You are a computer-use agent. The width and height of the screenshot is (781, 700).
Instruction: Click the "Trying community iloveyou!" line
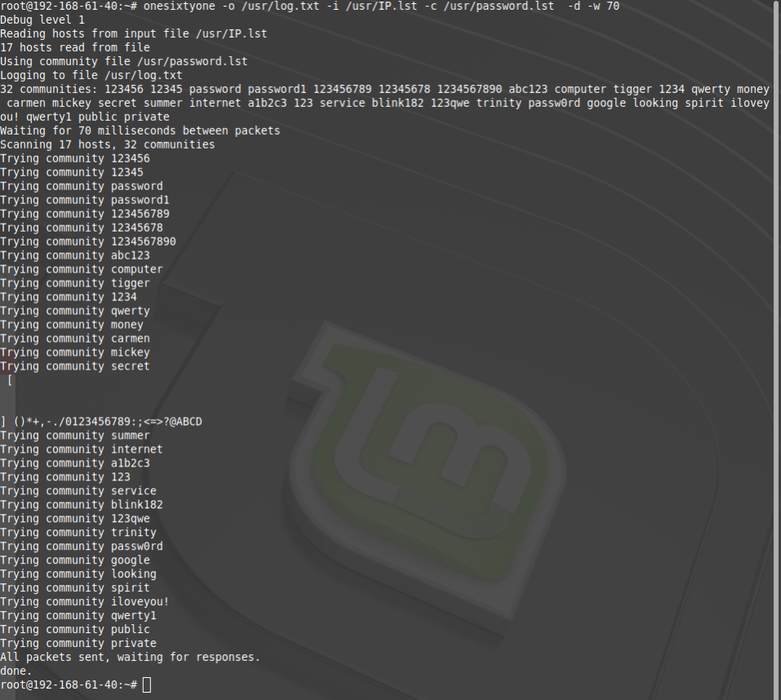[85, 601]
